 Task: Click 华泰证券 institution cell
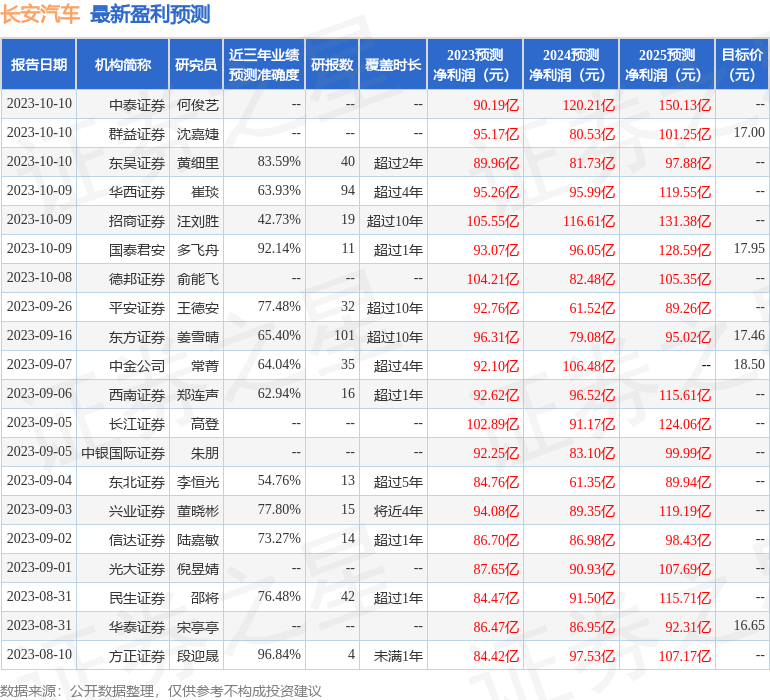137,627
